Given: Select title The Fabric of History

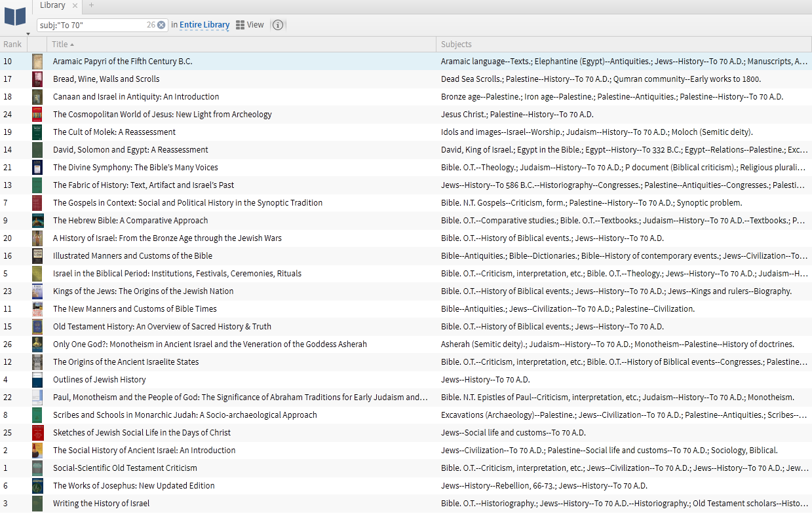Looking at the screenshot, I should click(x=144, y=185).
